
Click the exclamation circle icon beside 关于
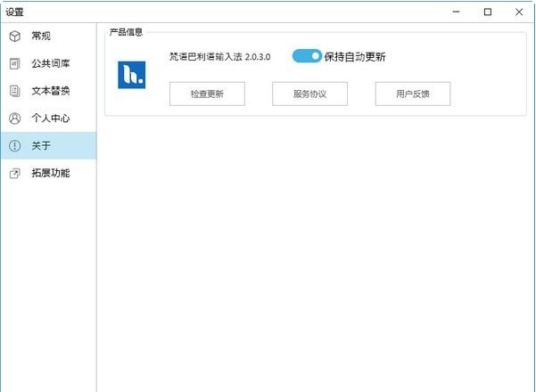click(x=14, y=146)
